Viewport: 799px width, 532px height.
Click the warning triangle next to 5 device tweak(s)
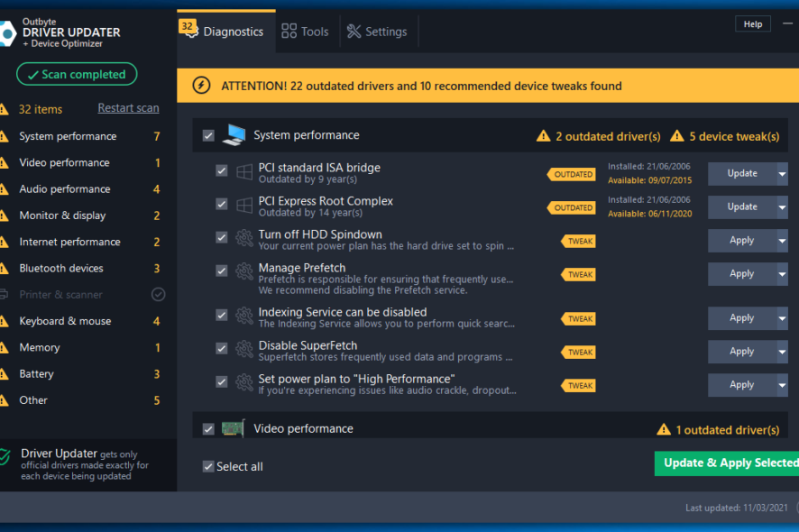(x=676, y=135)
